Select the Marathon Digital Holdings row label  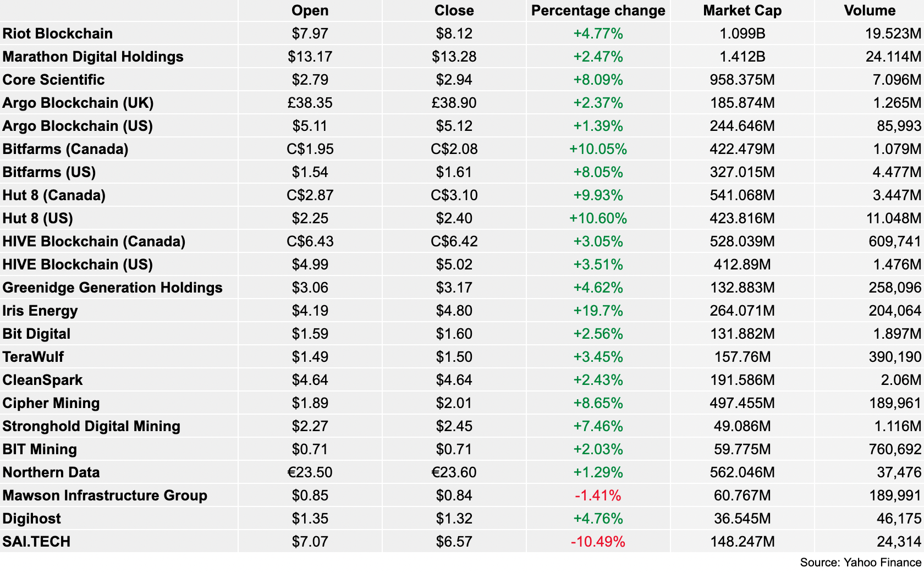point(93,57)
